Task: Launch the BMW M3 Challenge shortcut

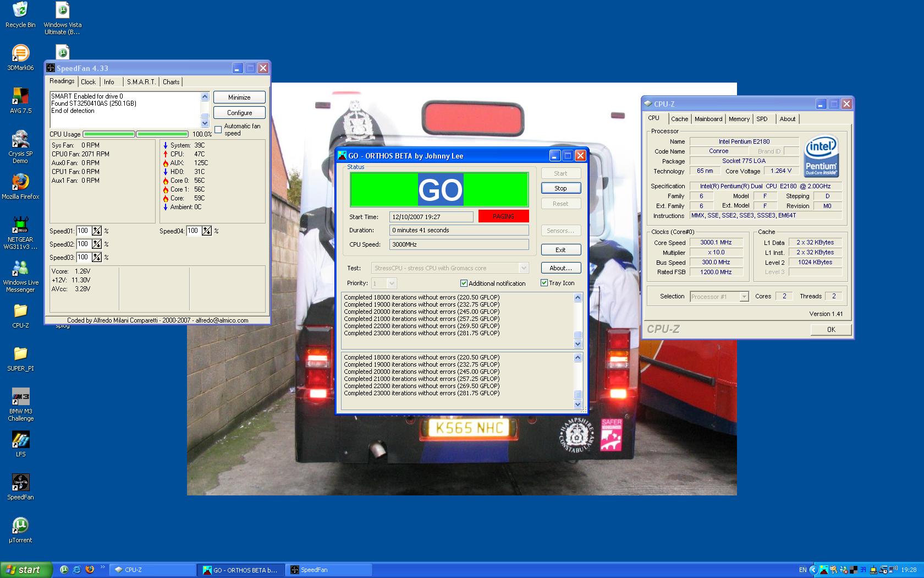Action: [20, 405]
